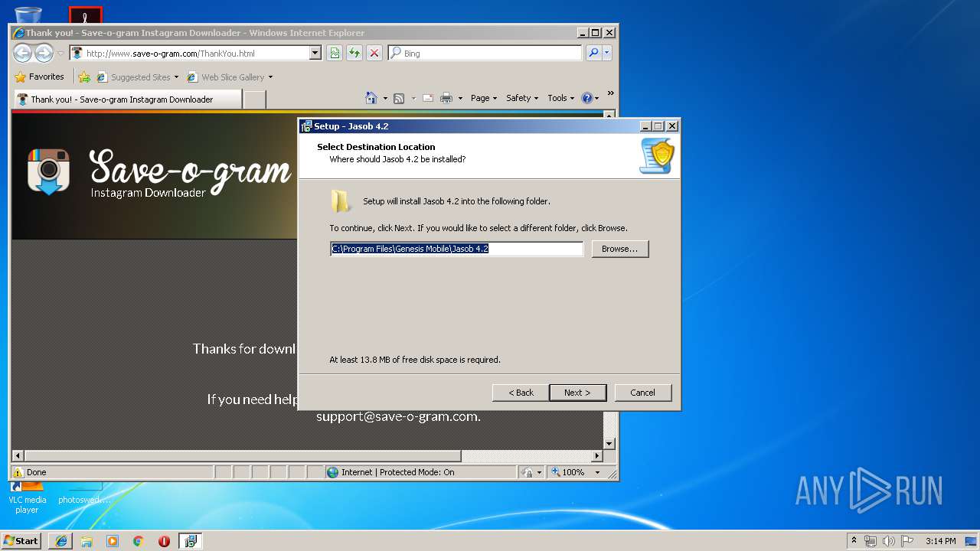Click the warning icon in IE status bar

coord(18,472)
